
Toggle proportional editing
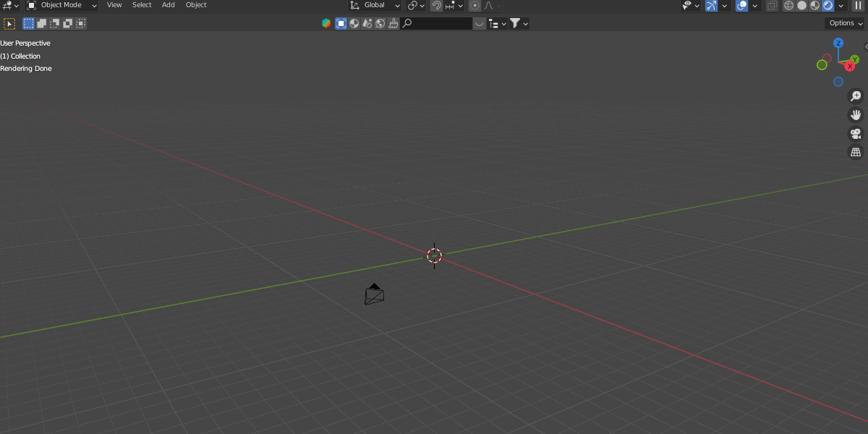click(475, 5)
